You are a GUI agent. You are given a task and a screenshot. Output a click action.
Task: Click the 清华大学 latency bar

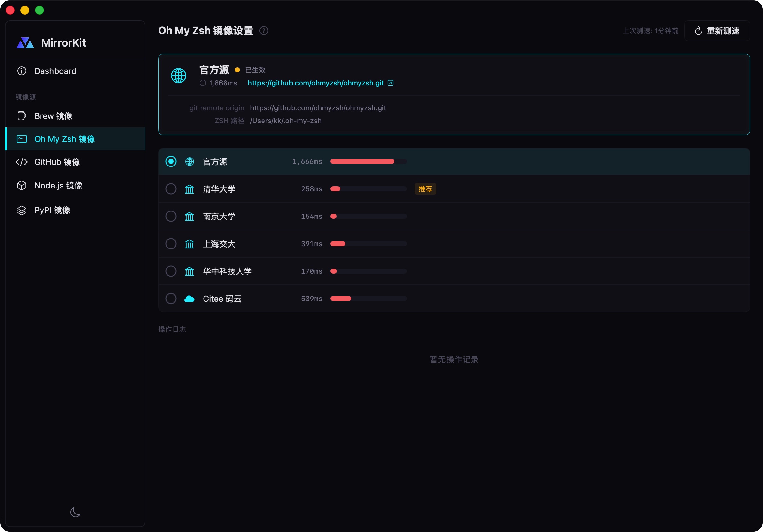(x=368, y=189)
